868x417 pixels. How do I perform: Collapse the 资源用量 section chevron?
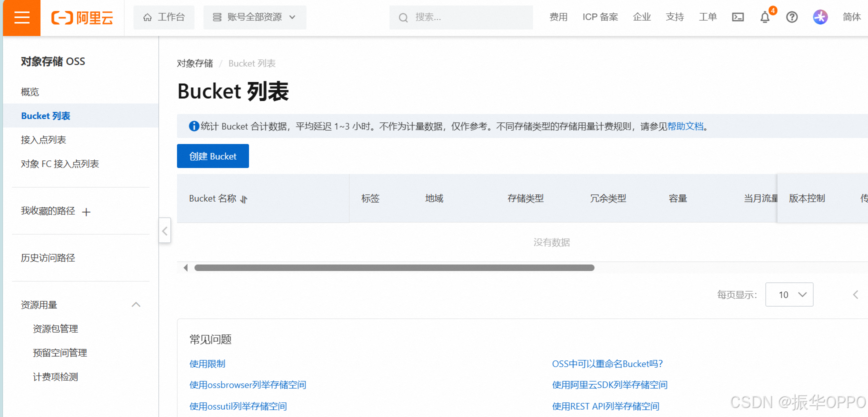[x=136, y=304]
